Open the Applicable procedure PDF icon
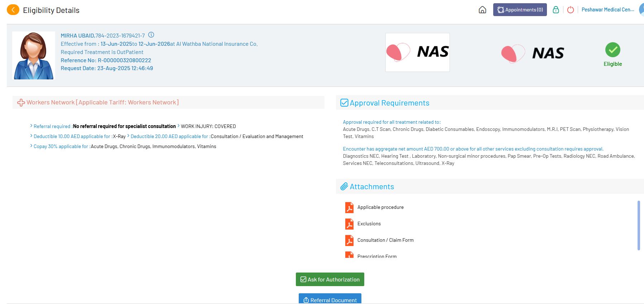This screenshot has height=304, width=644. [349, 207]
